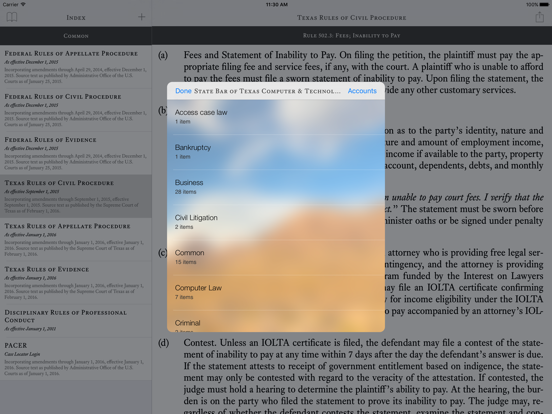The image size is (552, 414).
Task: Tap the Rule 502.3 Fees header bar
Action: 352,36
